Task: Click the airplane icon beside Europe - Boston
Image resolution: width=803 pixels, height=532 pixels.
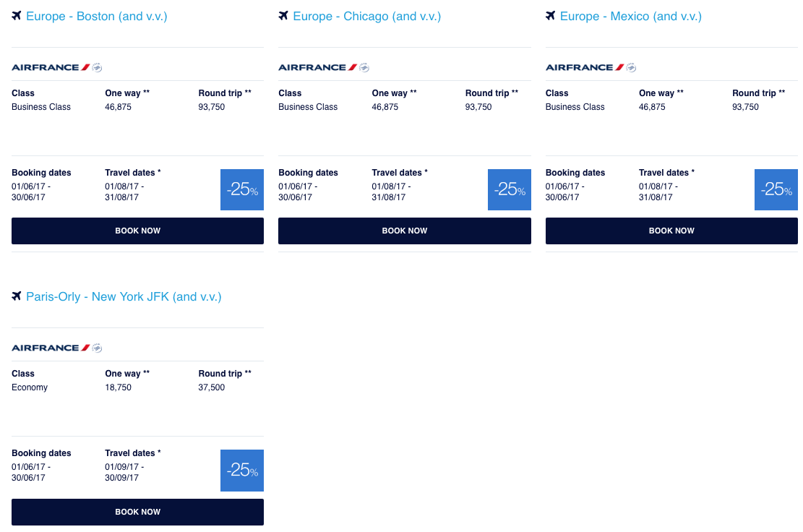Action: [17, 16]
